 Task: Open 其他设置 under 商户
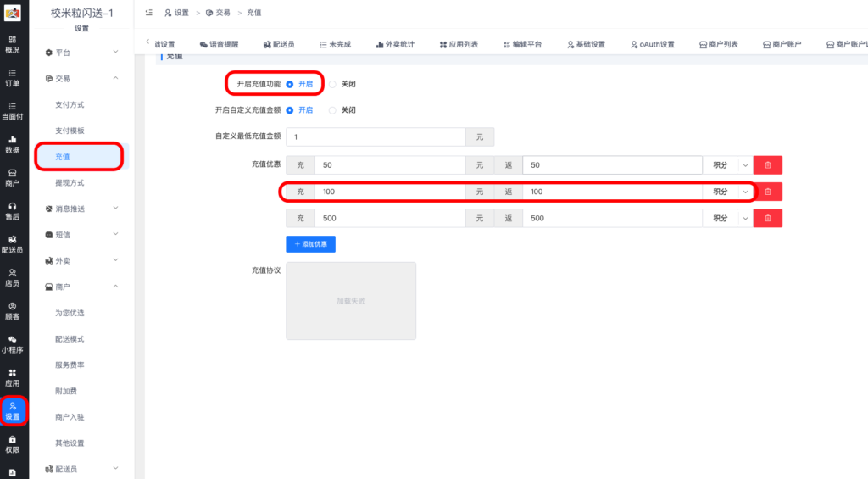point(70,443)
